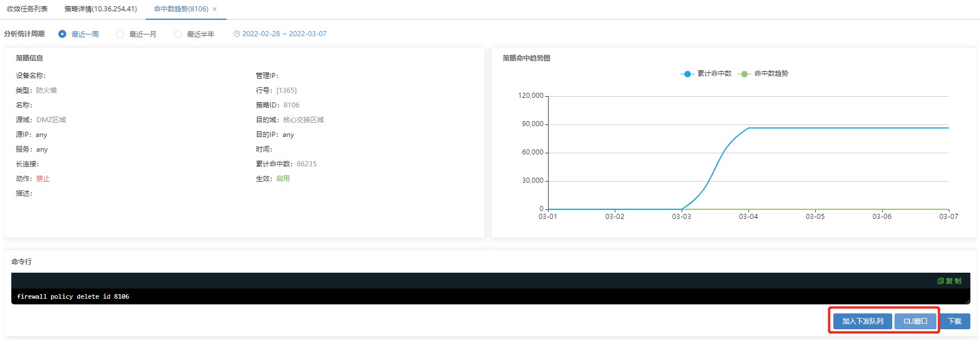
Task: Click 加入下发队列 button
Action: click(x=862, y=321)
